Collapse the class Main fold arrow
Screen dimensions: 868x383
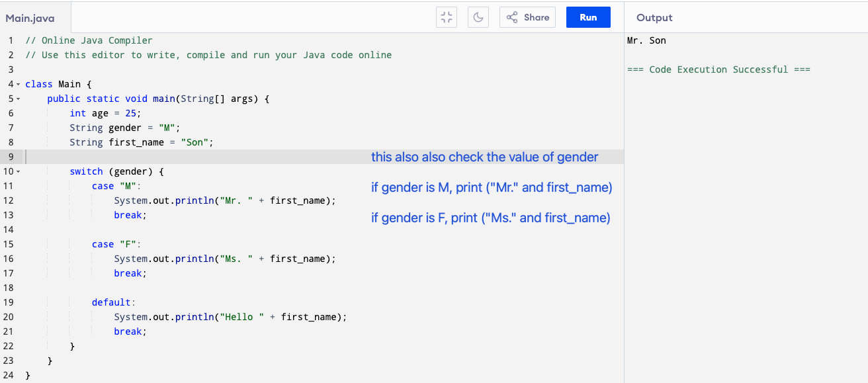[x=18, y=85]
